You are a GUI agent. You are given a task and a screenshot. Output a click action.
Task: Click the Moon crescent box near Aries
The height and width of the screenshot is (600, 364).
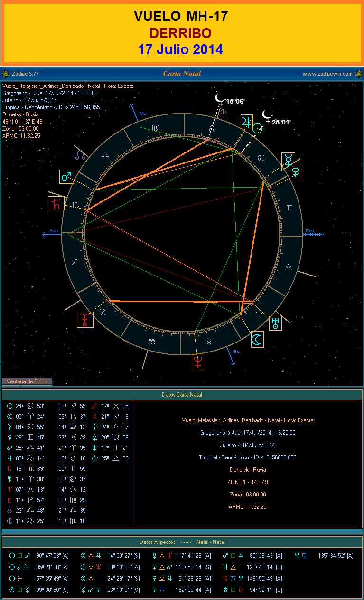[257, 340]
